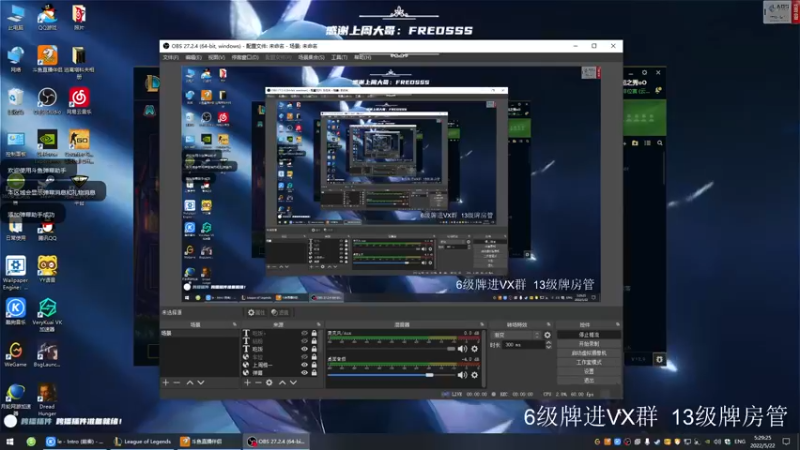Image resolution: width=800 pixels, height=450 pixels.
Task: Open 设置 button in Controls panel
Action: tap(589, 371)
